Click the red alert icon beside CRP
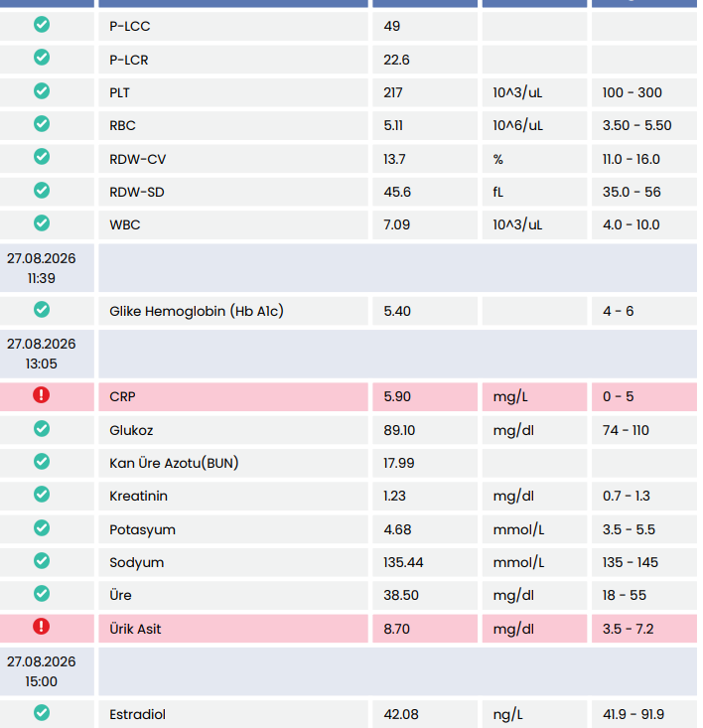The height and width of the screenshot is (728, 703). click(x=42, y=395)
